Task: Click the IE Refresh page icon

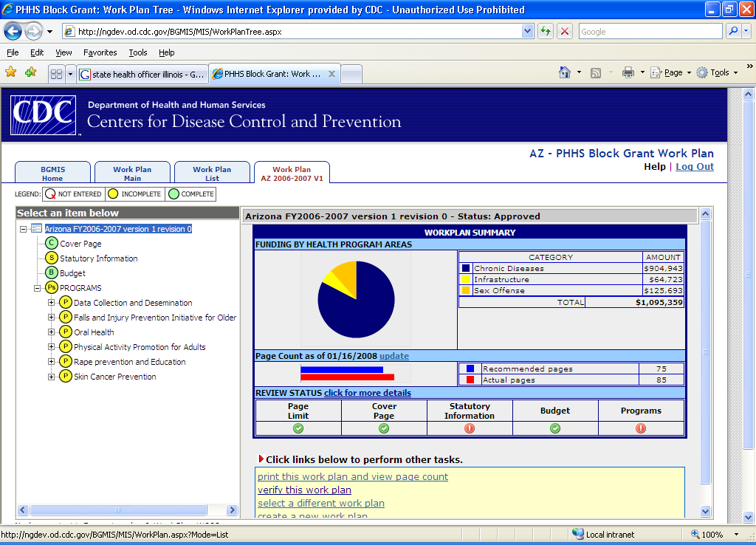Action: pos(546,32)
